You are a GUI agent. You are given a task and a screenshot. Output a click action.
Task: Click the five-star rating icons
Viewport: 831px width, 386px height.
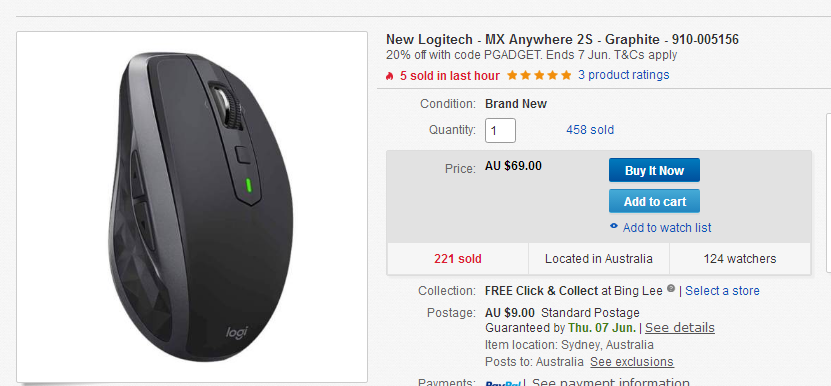539,75
